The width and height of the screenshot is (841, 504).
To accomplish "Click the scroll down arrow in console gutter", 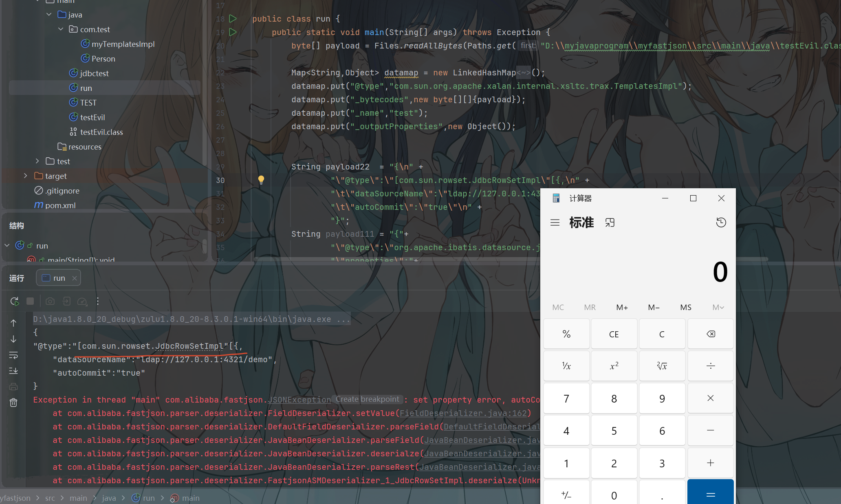I will [13, 339].
